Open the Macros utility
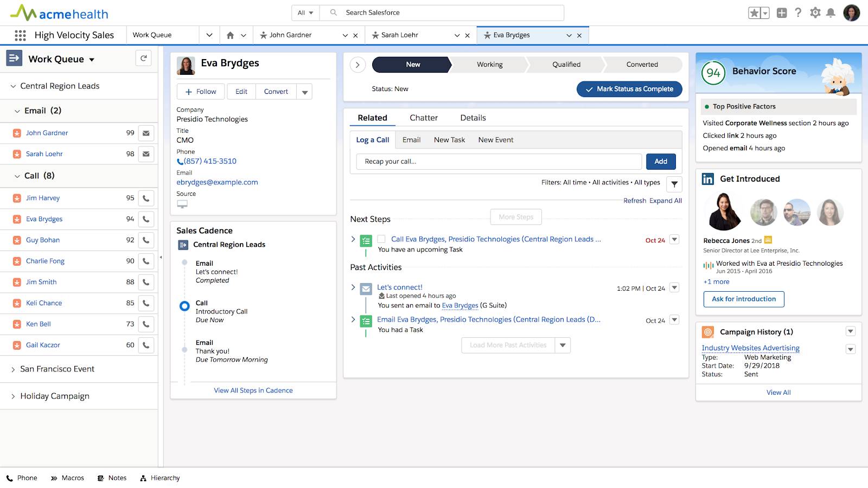The height and width of the screenshot is (488, 868). tap(67, 478)
